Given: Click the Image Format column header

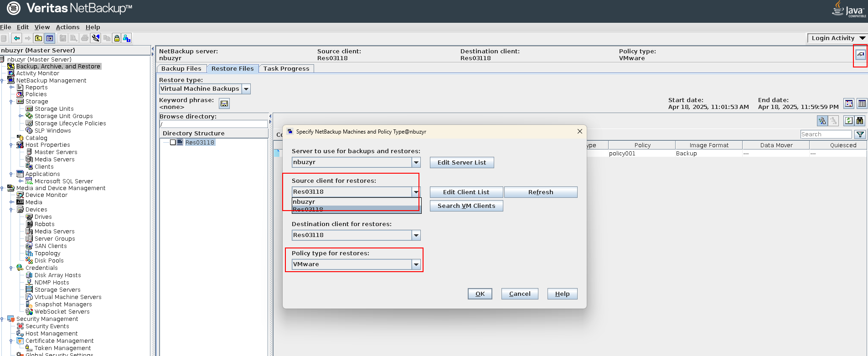Looking at the screenshot, I should 709,145.
